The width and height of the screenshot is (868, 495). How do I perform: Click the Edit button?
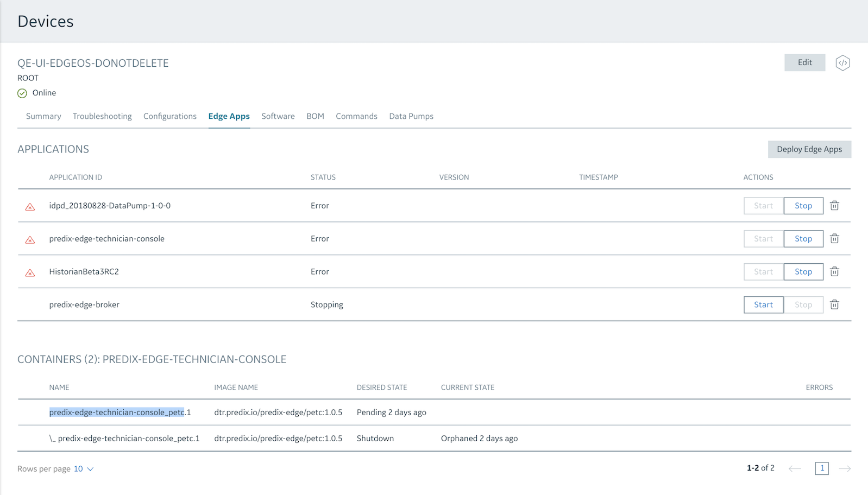point(805,62)
